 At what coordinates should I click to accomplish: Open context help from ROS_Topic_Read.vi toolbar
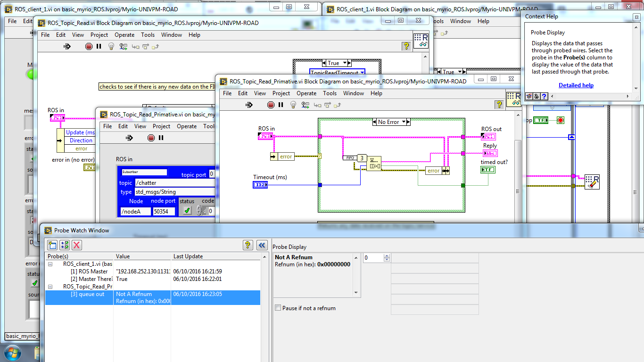click(x=406, y=46)
